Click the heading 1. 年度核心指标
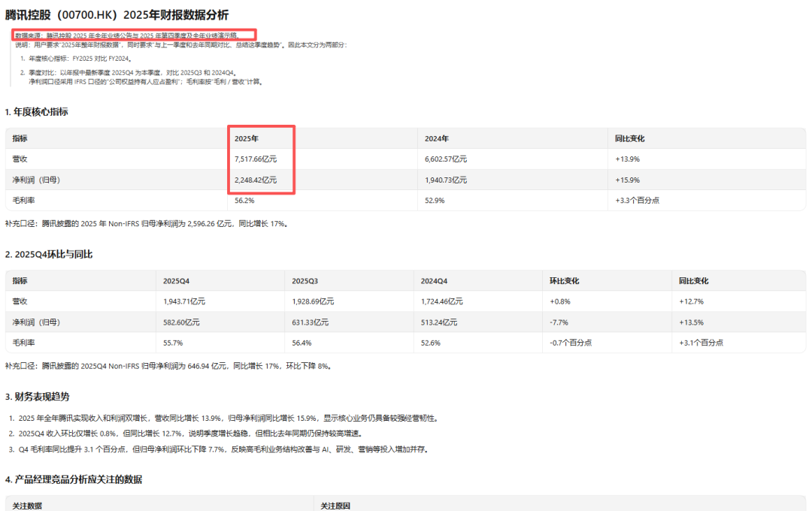Viewport: 812px width, 511px height. click(36, 112)
